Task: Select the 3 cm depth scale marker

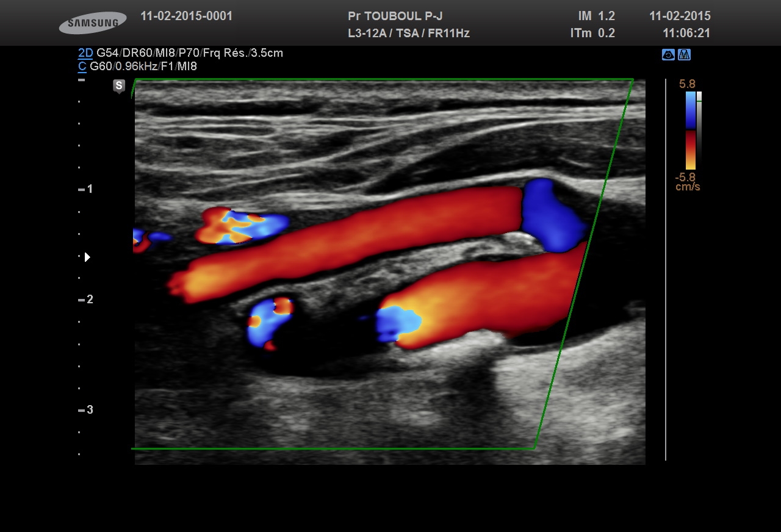Action: tap(86, 410)
